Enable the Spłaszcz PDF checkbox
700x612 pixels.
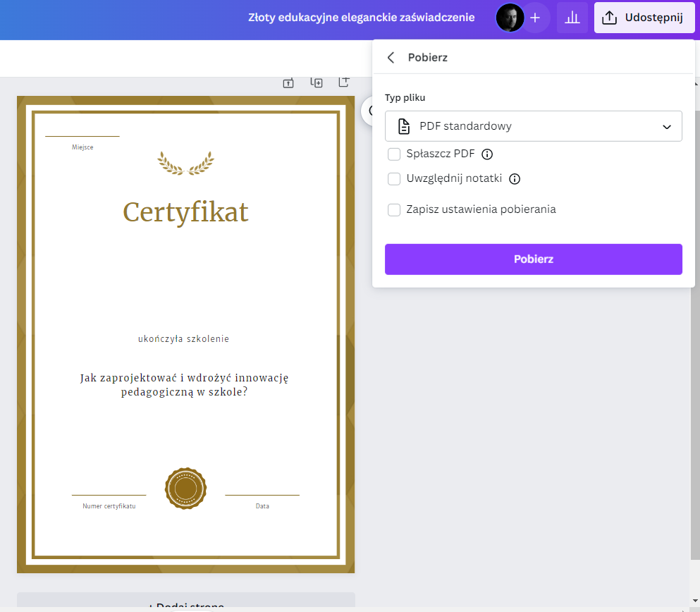[x=394, y=154]
